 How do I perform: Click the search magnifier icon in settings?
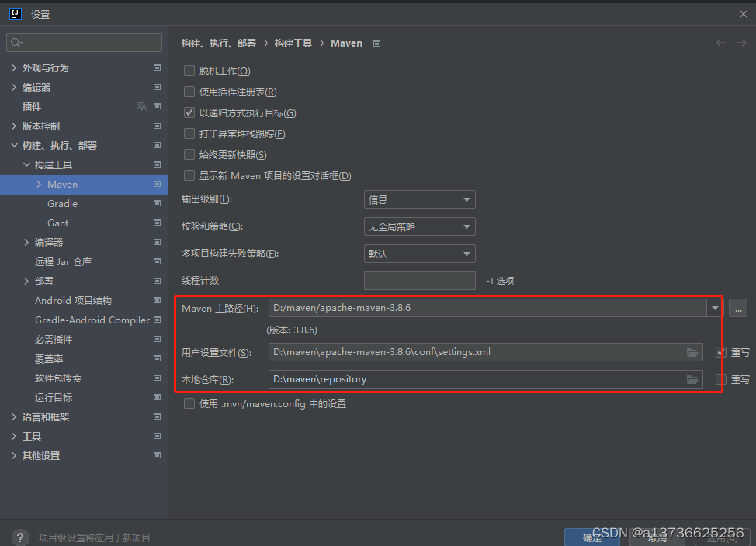point(16,43)
